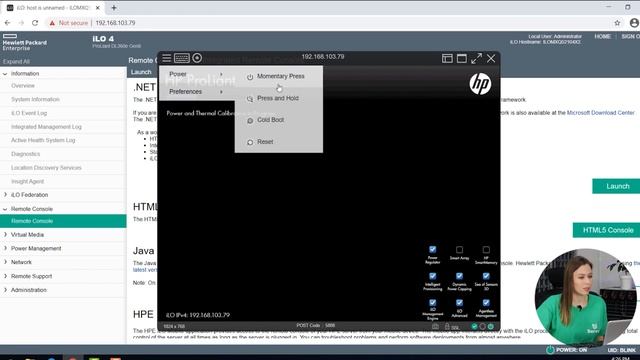
Task: Go forward in the browser
Action: pos(21,23)
